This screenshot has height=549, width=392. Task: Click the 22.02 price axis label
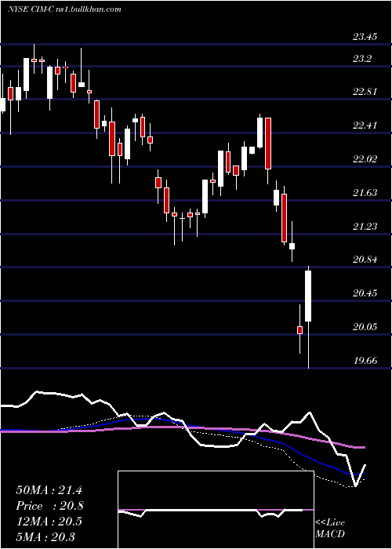coord(365,159)
